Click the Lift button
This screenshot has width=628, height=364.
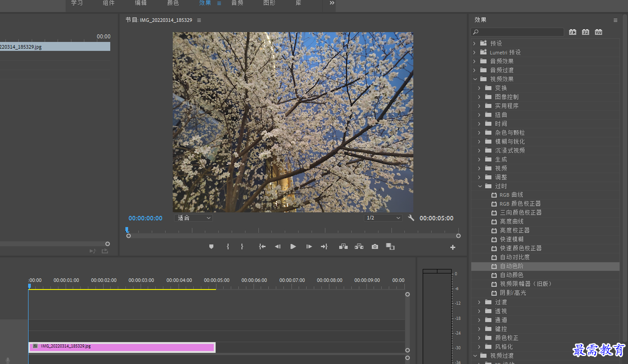tap(343, 247)
